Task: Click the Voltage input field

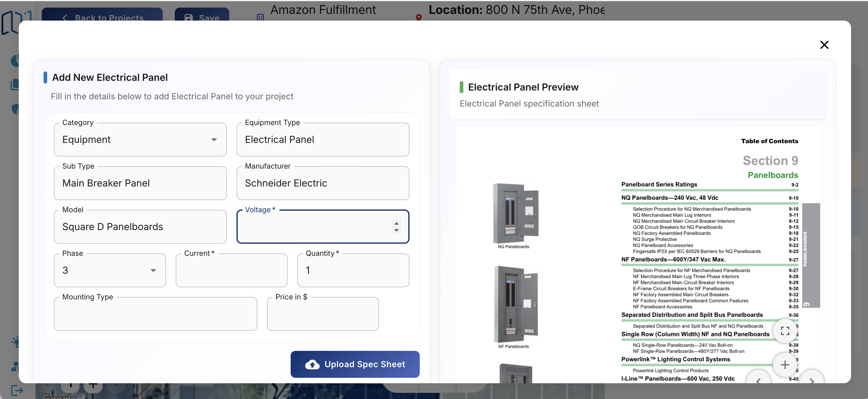Action: coord(313,227)
